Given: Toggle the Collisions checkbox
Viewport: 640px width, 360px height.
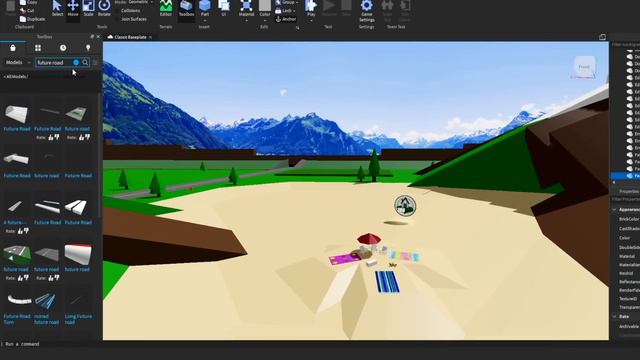Looking at the screenshot, I should click(127, 11).
